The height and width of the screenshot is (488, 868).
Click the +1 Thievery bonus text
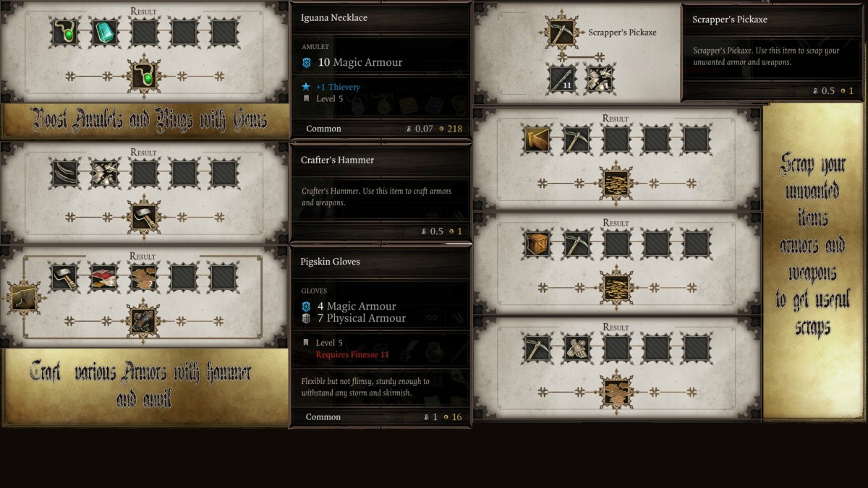[x=338, y=87]
